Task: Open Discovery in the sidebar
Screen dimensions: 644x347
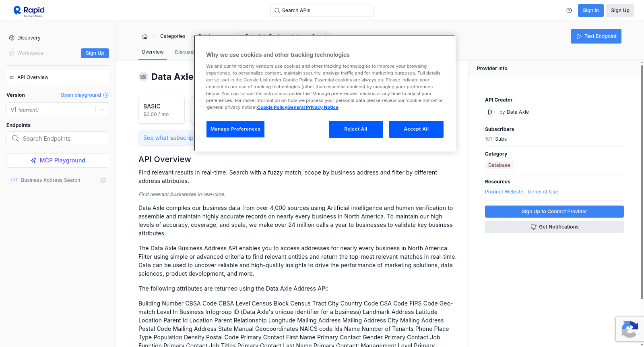Action: pyautogui.click(x=29, y=38)
